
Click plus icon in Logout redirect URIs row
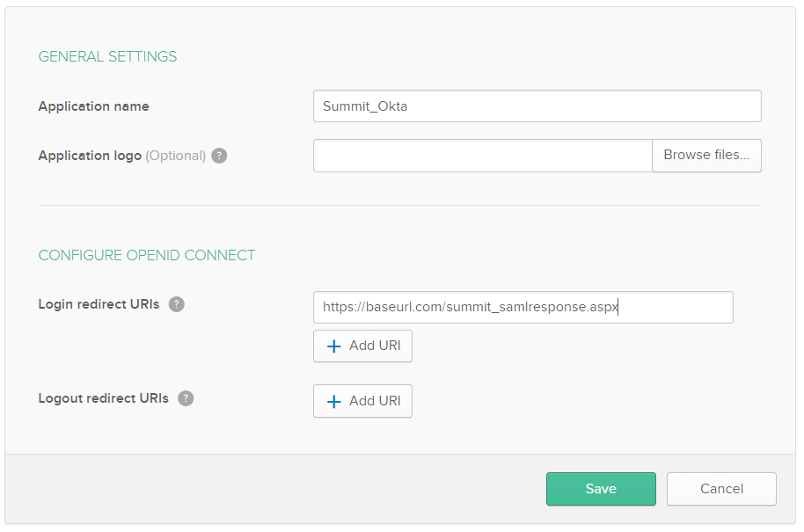(333, 402)
